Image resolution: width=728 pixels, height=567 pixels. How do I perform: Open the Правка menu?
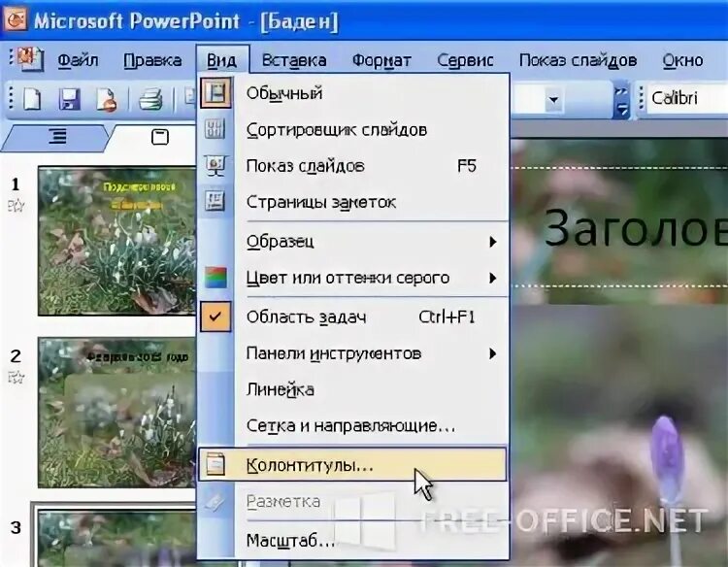(152, 60)
